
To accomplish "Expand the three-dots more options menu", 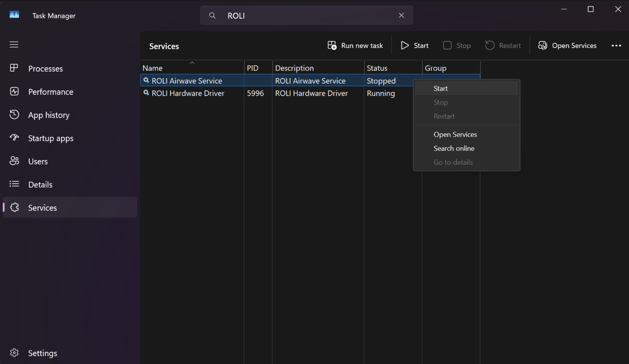I will point(616,46).
